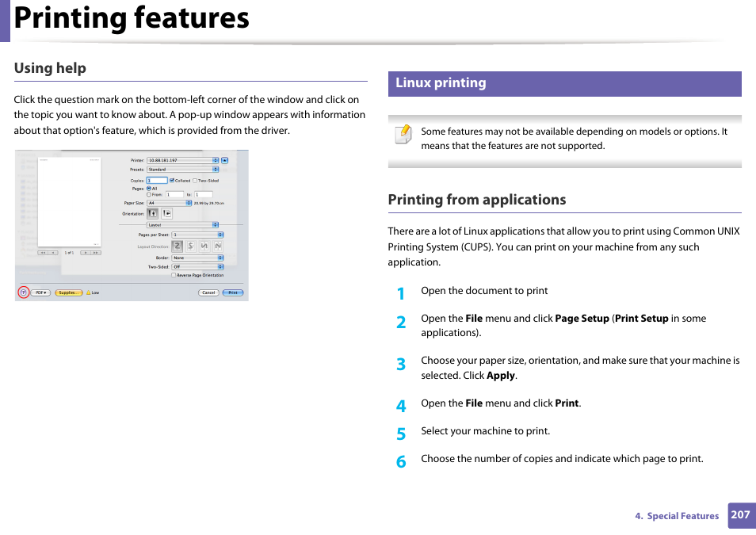Select portrait orientation icon
This screenshot has height=535, width=756.
[152, 214]
